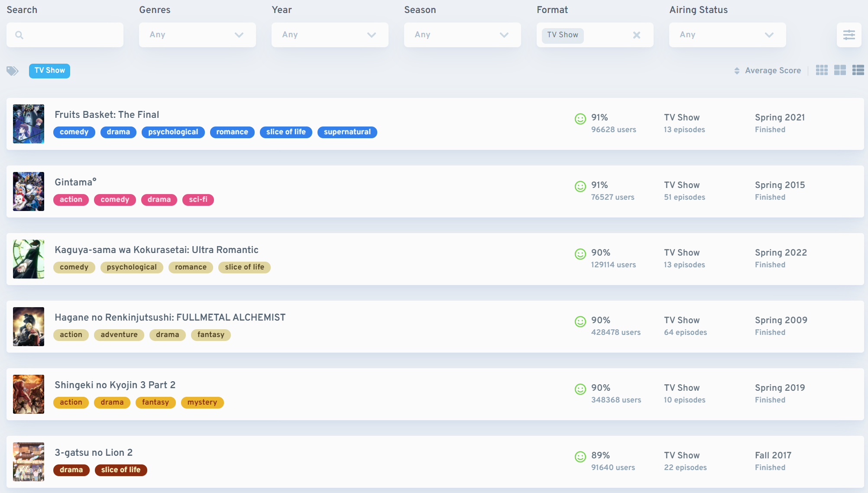Select the psychological tag on Fruits Basket
Image resolution: width=868 pixels, height=493 pixels.
click(x=173, y=132)
